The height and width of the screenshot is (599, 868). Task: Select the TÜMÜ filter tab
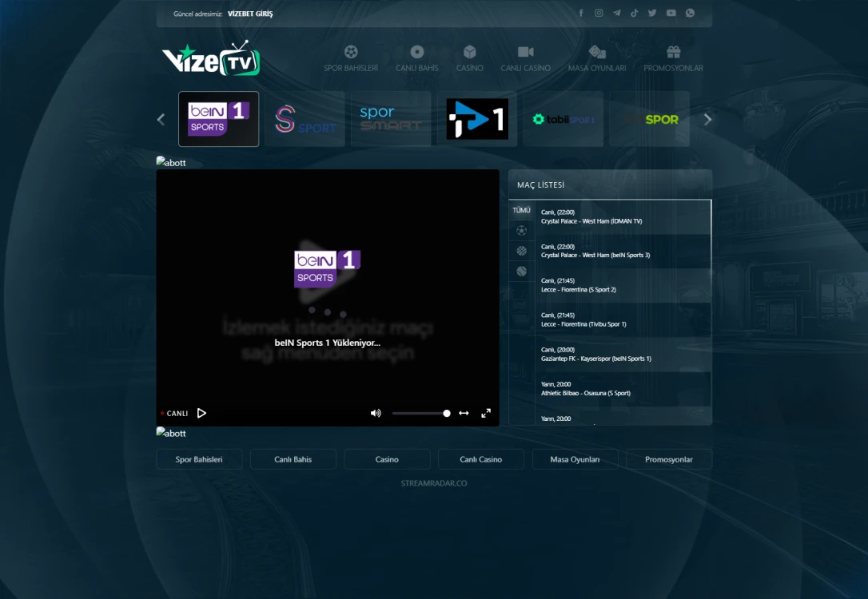pyautogui.click(x=521, y=209)
